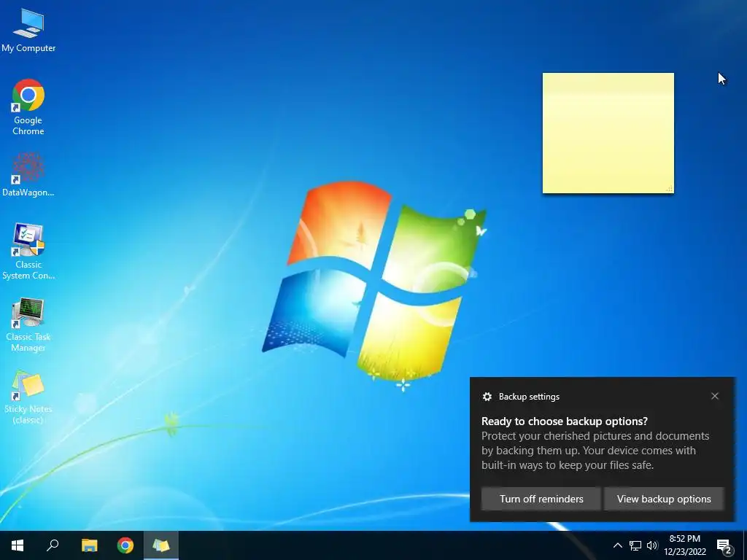Launch Chrome from the taskbar
747x560 pixels.
pyautogui.click(x=125, y=545)
